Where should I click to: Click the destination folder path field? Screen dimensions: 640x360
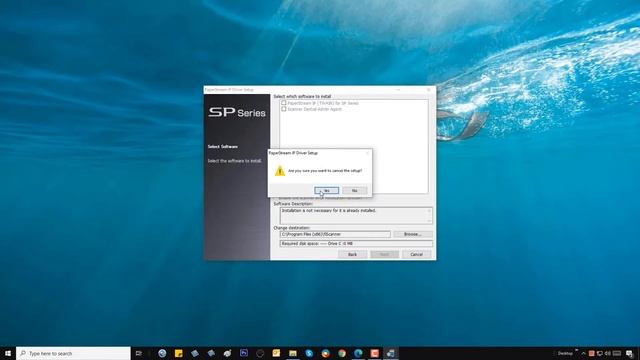click(x=335, y=234)
